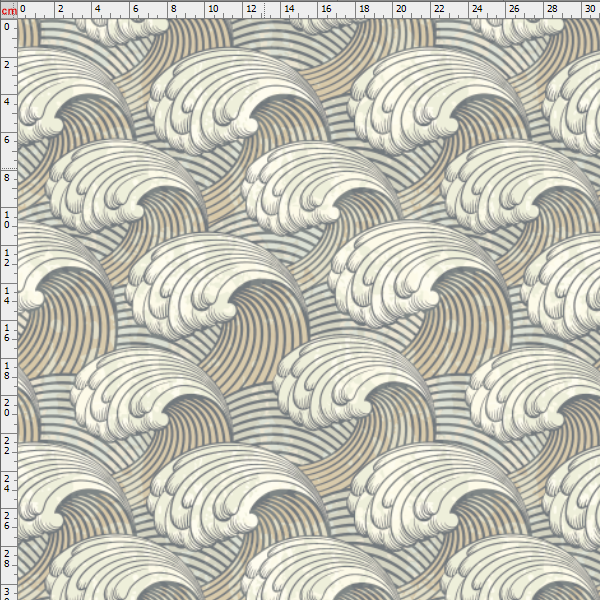Screen dimensions: 600x600
Task: Click the 24 mark on vertical ruler
Action: click(x=7, y=484)
